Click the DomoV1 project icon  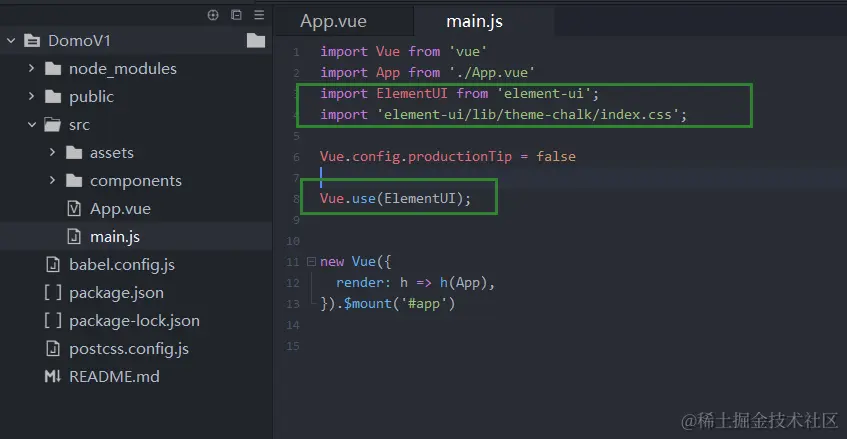[x=32, y=40]
